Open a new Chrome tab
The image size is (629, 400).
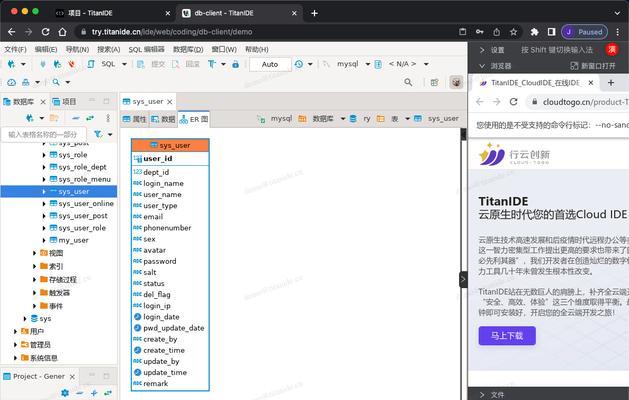coord(314,13)
